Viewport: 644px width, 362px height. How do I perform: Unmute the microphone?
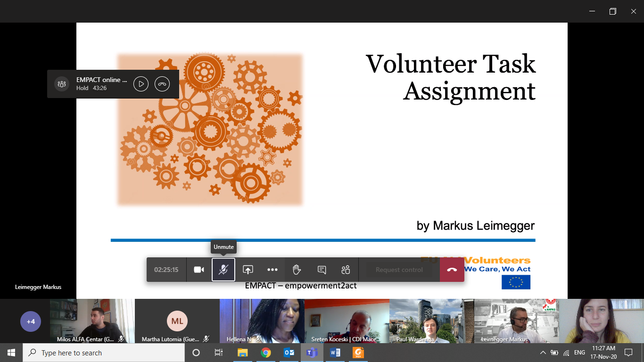(x=223, y=270)
